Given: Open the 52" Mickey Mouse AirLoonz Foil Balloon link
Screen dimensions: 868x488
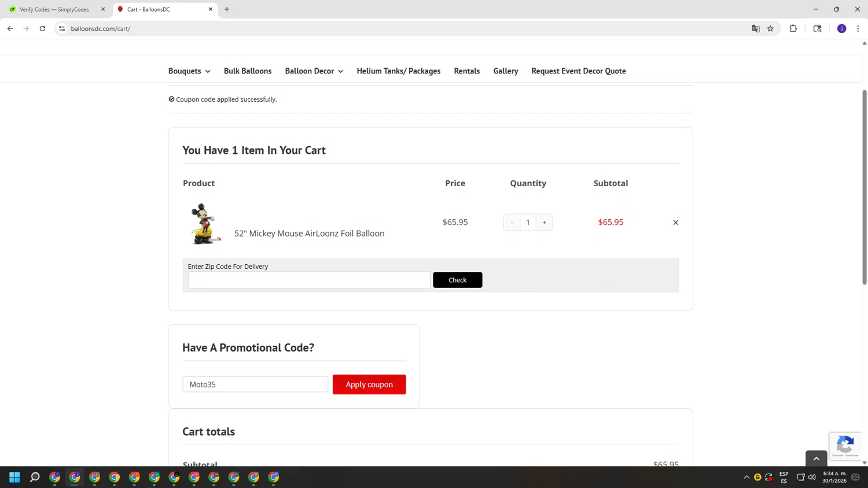Looking at the screenshot, I should [309, 234].
